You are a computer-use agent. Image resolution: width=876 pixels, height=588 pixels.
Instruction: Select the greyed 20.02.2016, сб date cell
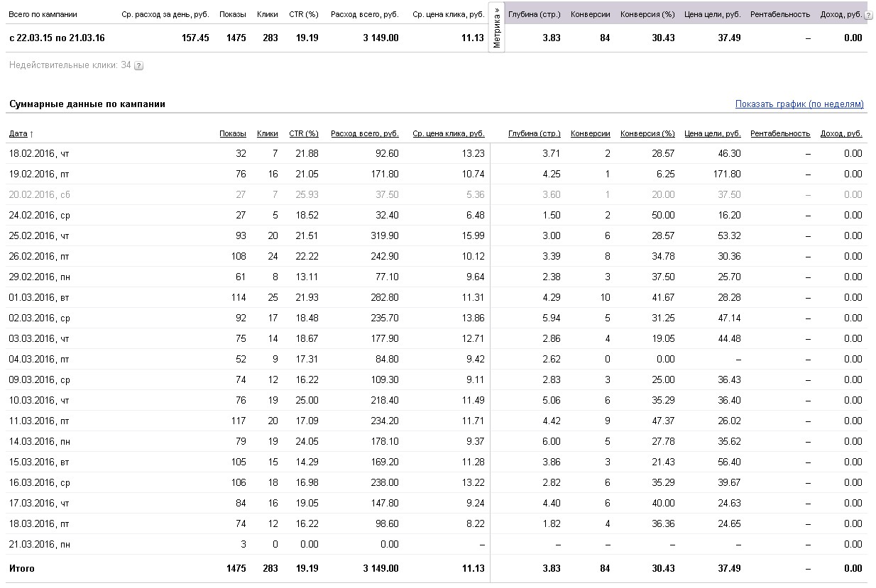[x=38, y=194]
